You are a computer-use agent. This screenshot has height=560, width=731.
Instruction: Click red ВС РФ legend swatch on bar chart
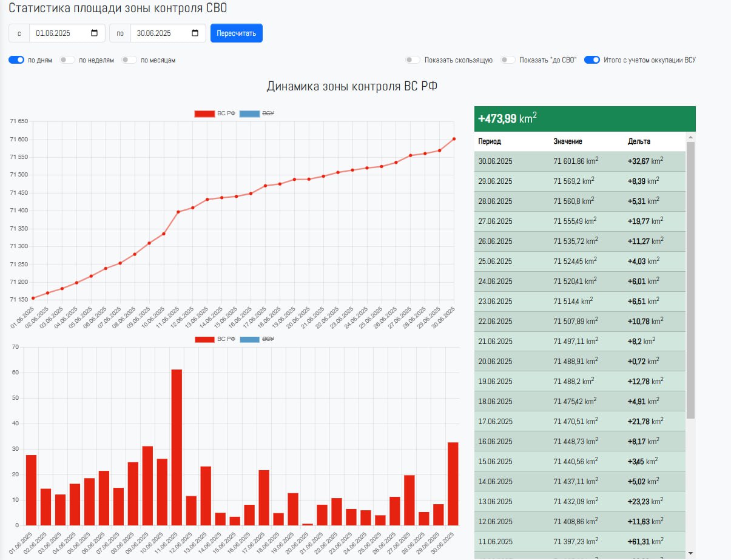tap(204, 339)
